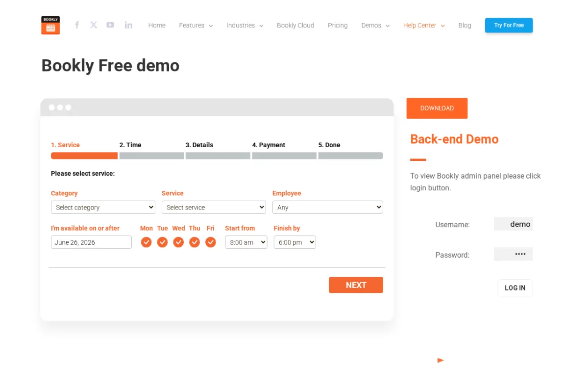Viewport: 588px width, 368px height.
Task: Select the 3. Details step
Action: 218,150
